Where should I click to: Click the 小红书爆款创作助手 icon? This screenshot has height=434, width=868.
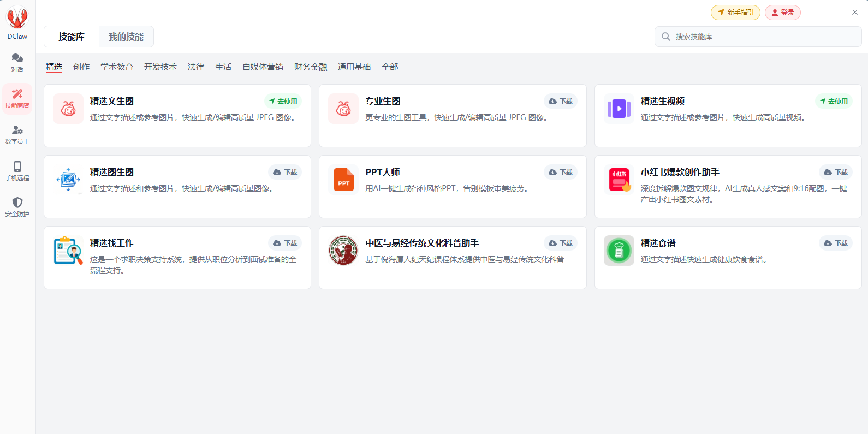(619, 180)
